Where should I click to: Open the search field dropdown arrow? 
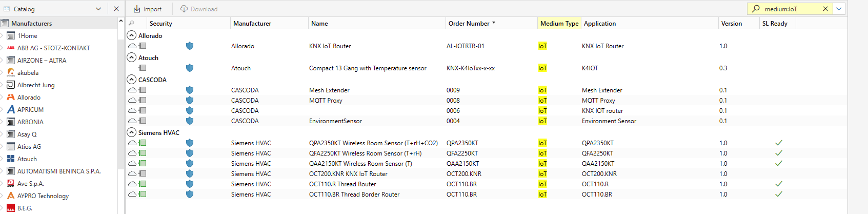[839, 9]
